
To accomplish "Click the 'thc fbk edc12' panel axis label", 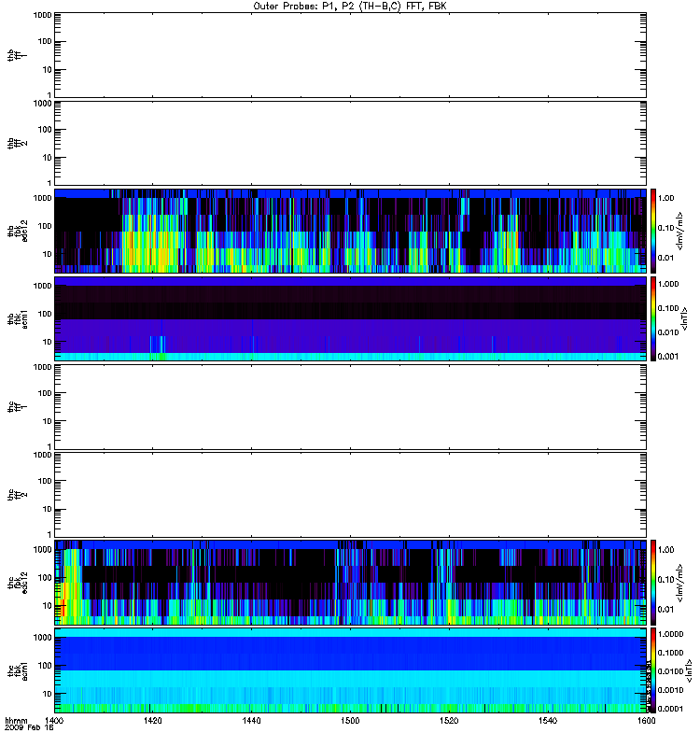I will [17, 583].
